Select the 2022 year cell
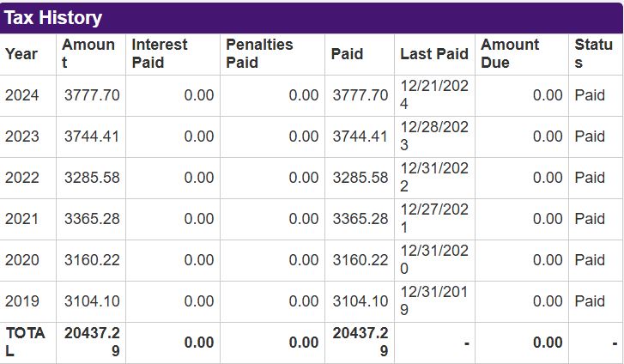This screenshot has width=624, height=364. click(22, 178)
